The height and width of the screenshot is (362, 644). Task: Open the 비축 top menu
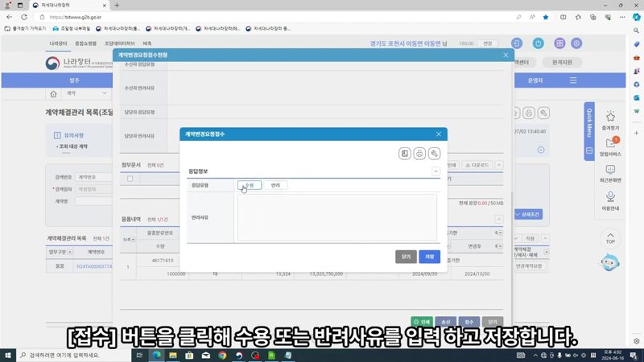coord(147,43)
